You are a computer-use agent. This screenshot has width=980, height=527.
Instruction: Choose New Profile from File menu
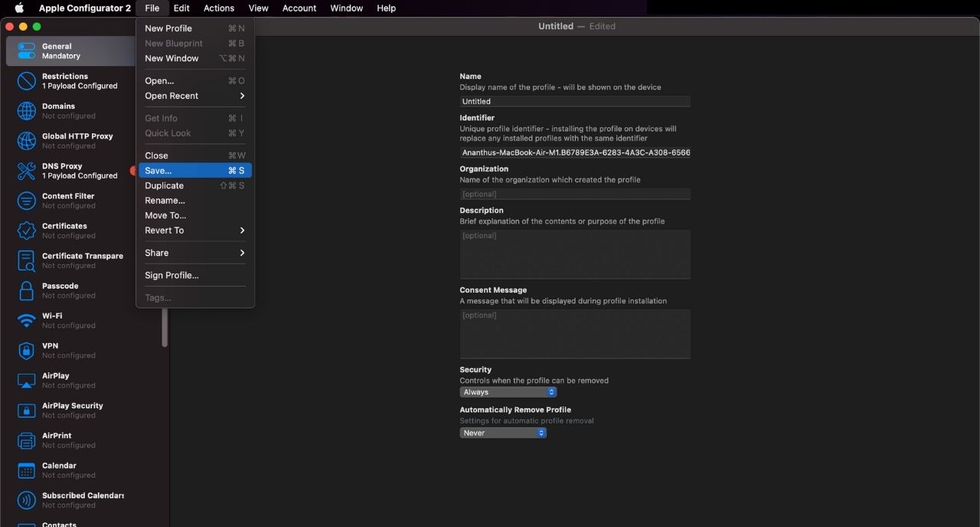[195, 28]
